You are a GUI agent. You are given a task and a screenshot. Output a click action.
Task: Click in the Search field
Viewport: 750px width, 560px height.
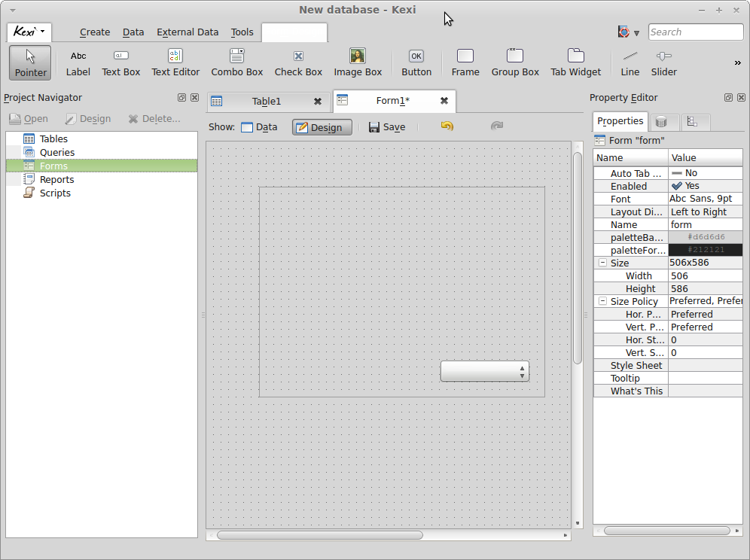[x=695, y=32]
